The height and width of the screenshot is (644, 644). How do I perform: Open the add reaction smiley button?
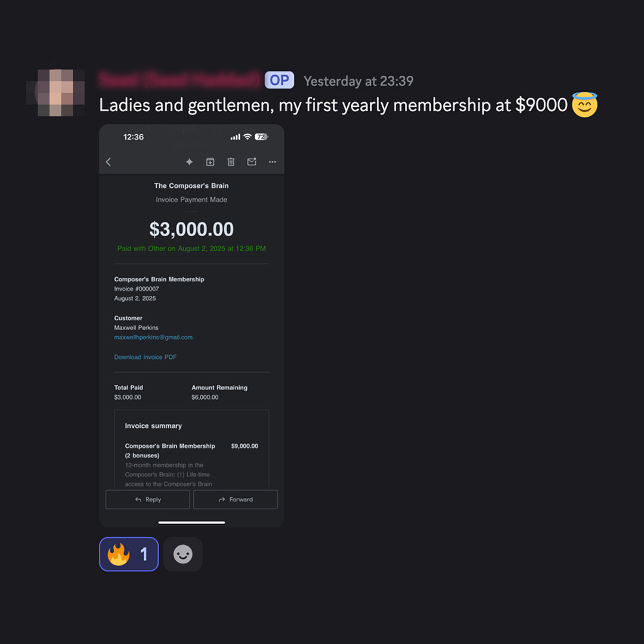point(183,554)
